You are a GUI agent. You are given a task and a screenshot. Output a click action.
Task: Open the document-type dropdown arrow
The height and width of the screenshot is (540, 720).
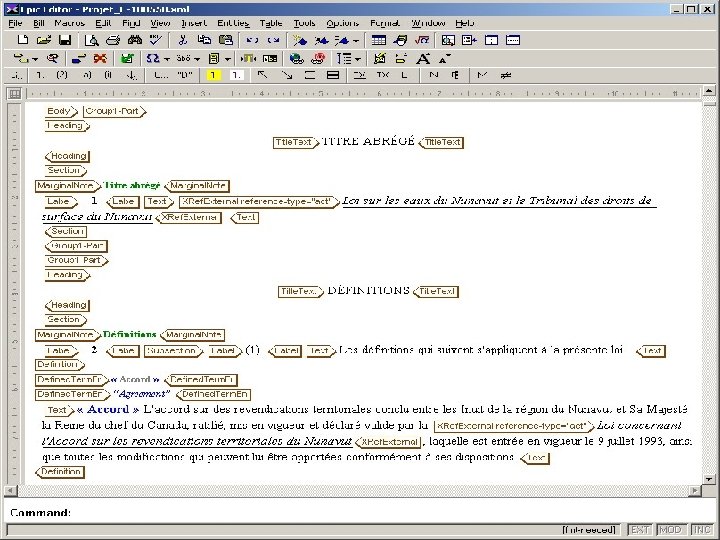coord(227,59)
